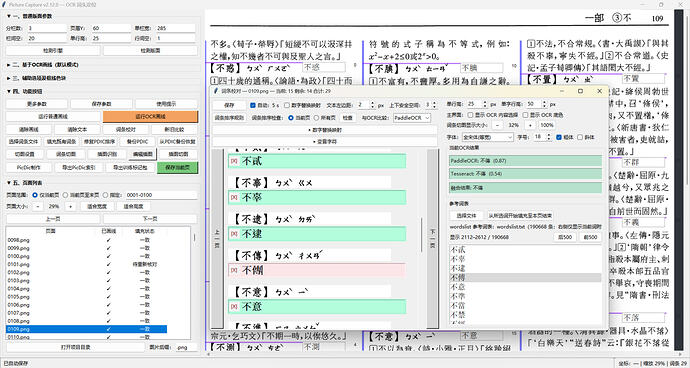Click the page list scrollbar in left panel
Screen dimensions: 690x368
[x=195, y=238]
